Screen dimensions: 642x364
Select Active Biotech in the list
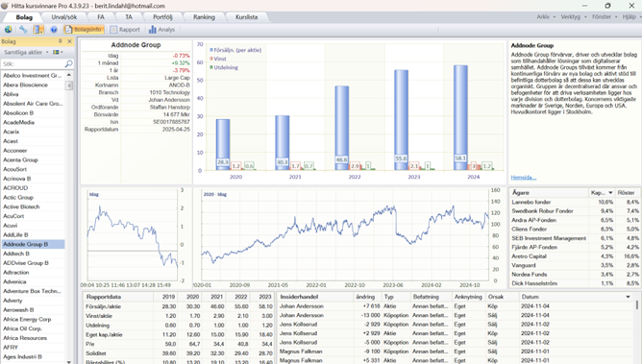coord(33,206)
